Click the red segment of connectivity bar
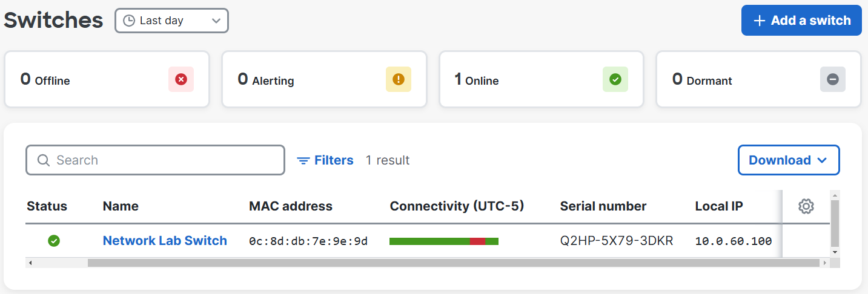Viewport: 868px width, 294px height. pyautogui.click(x=477, y=241)
